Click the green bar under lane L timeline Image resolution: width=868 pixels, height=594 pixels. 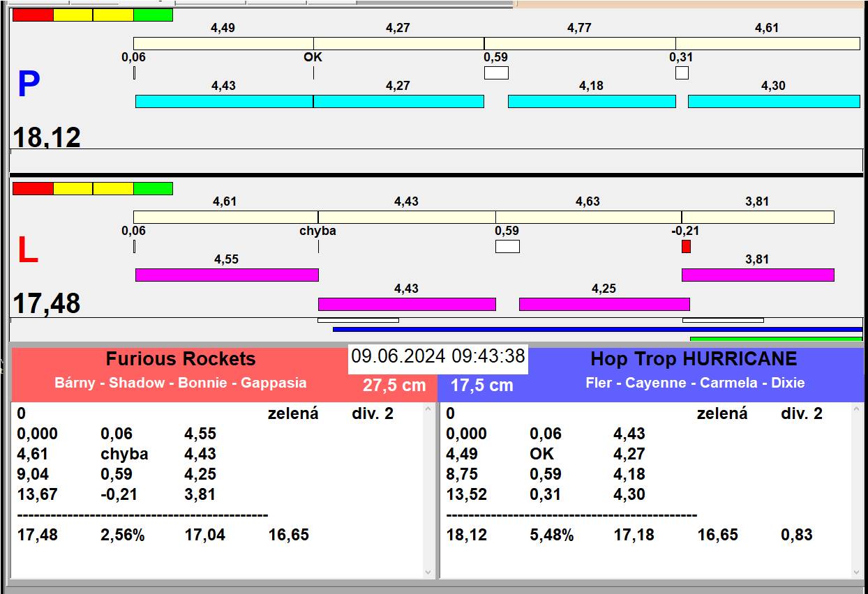pos(775,339)
